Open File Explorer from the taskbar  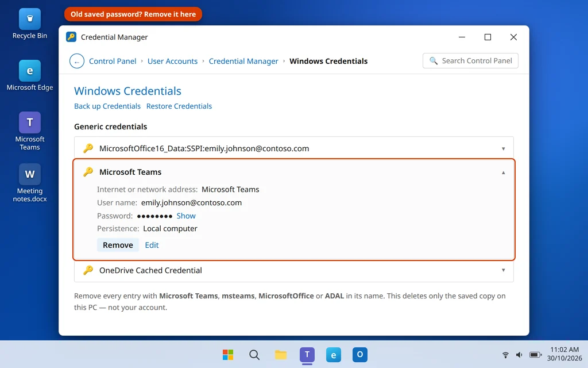280,354
